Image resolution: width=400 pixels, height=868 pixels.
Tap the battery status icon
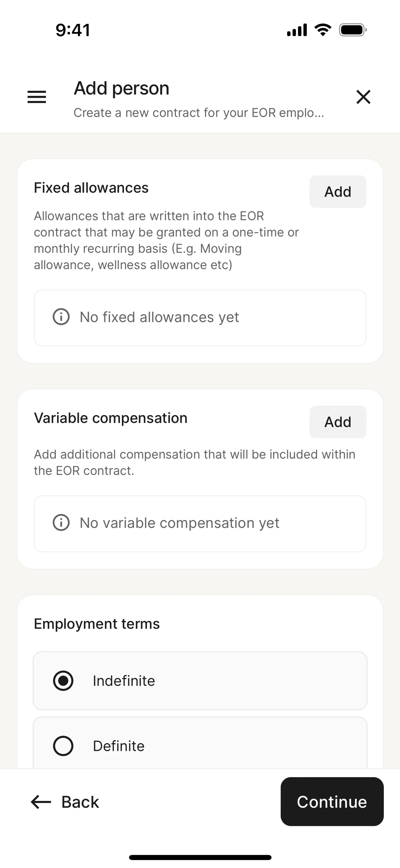[352, 30]
